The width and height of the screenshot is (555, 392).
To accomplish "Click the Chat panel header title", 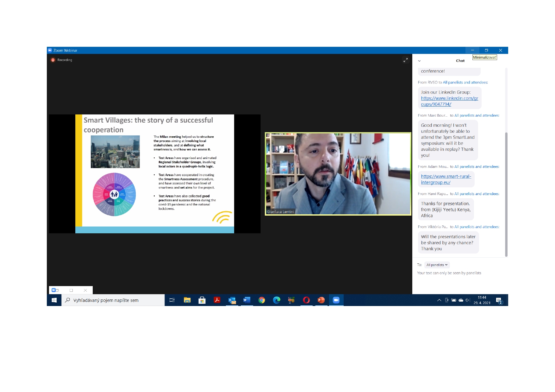I will (x=460, y=61).
